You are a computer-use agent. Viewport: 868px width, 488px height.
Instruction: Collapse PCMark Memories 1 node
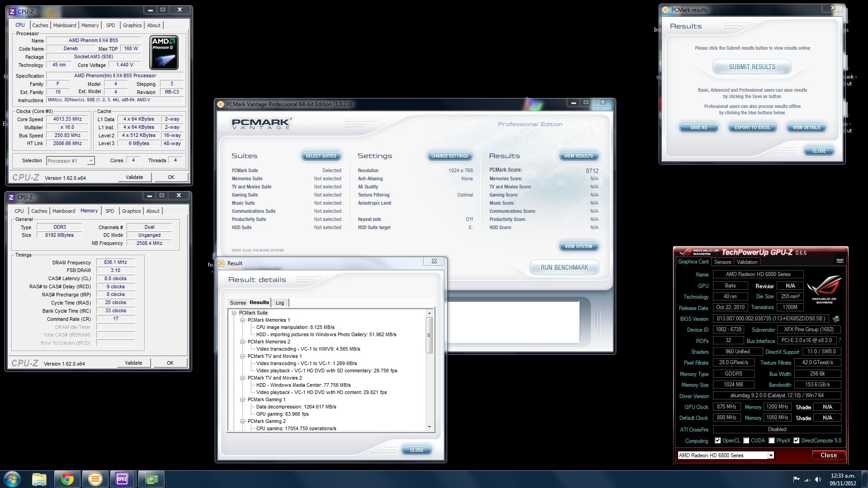(x=243, y=320)
